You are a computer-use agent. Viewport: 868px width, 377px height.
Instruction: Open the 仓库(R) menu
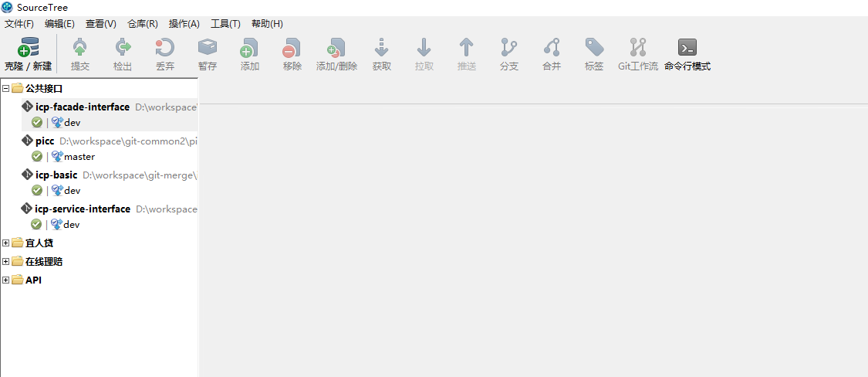click(x=143, y=24)
